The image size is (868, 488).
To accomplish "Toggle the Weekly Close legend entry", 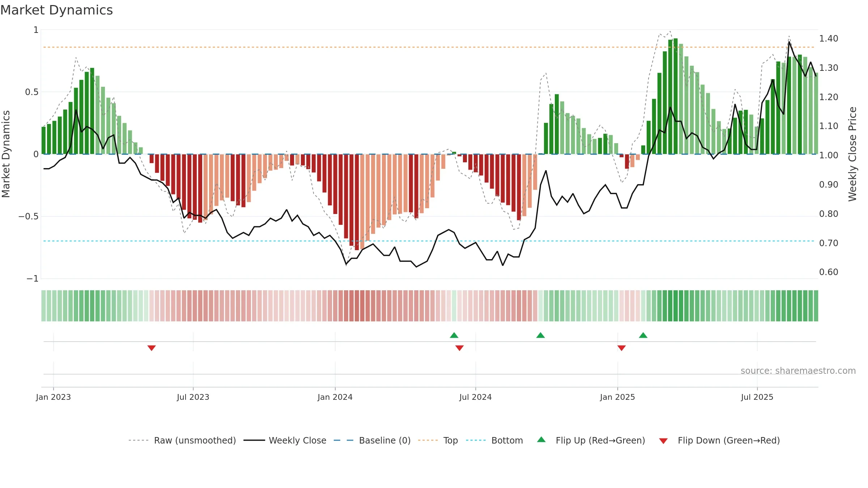I will coord(285,440).
